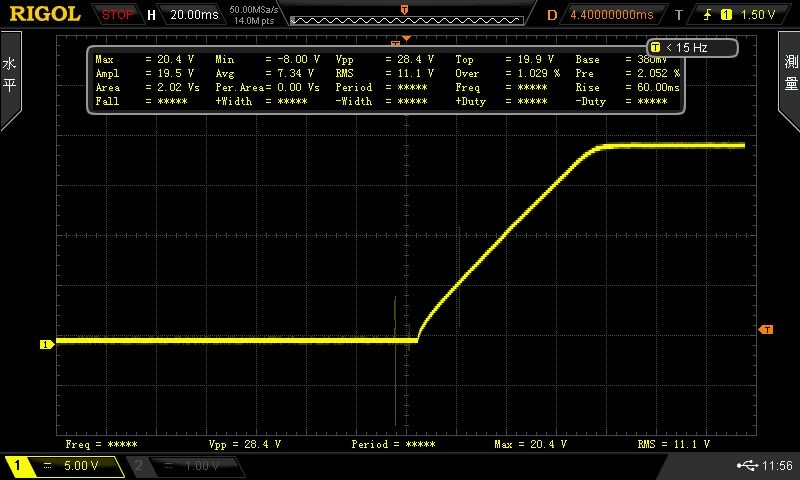Select the Top = 19.9 V measurement
800x480 pixels.
click(505, 59)
